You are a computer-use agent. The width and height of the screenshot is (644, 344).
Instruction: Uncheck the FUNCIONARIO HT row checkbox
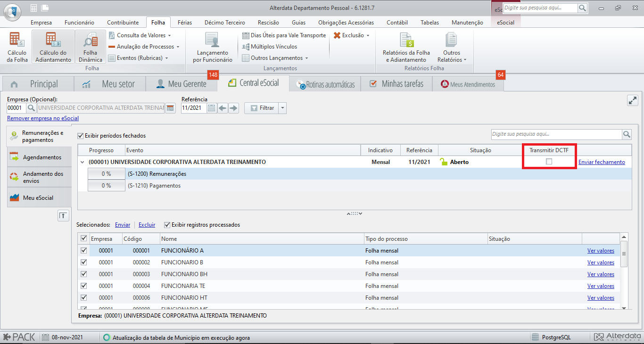(x=84, y=297)
